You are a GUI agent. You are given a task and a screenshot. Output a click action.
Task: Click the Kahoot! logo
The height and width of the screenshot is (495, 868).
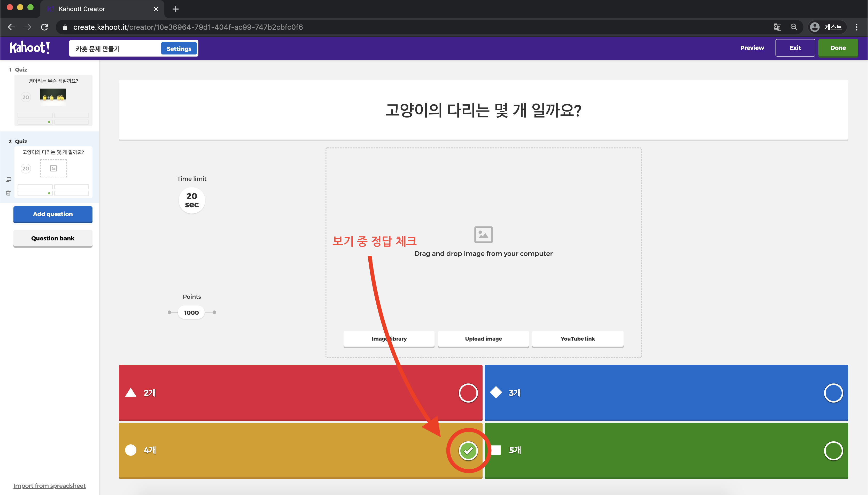(x=30, y=48)
